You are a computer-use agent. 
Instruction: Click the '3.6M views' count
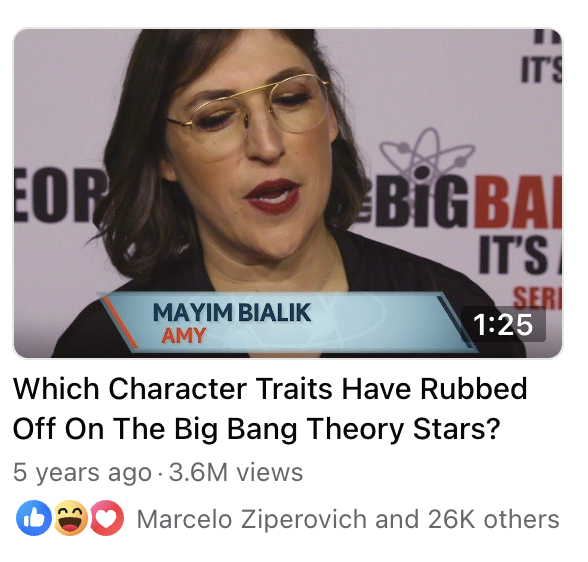tap(236, 472)
